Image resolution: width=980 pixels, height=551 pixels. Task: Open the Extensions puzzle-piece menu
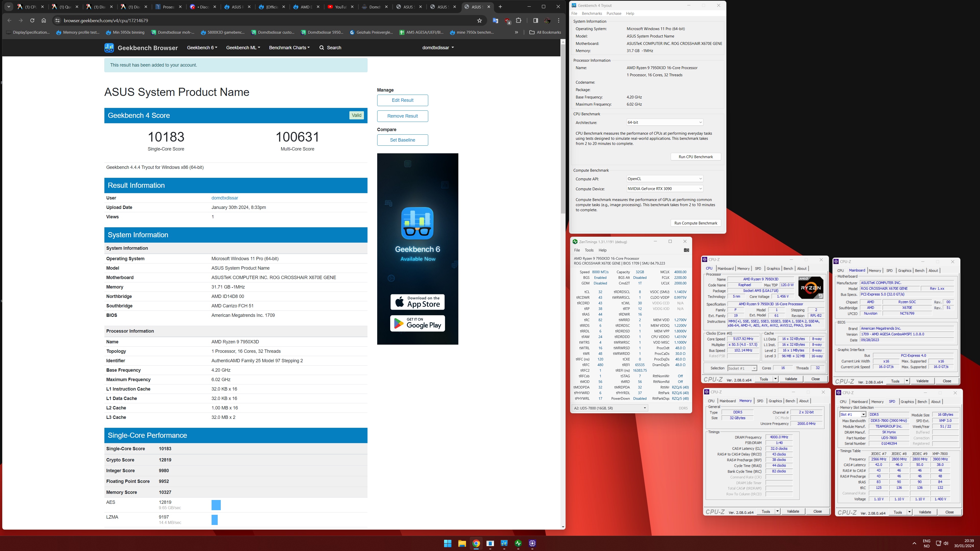point(519,20)
